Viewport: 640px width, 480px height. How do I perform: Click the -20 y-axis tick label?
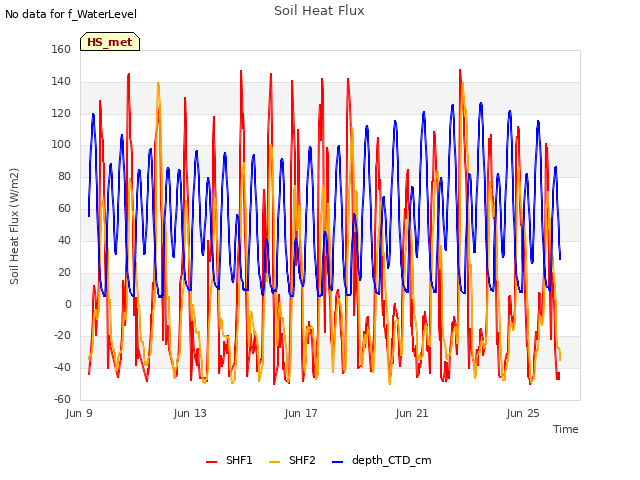(62, 336)
